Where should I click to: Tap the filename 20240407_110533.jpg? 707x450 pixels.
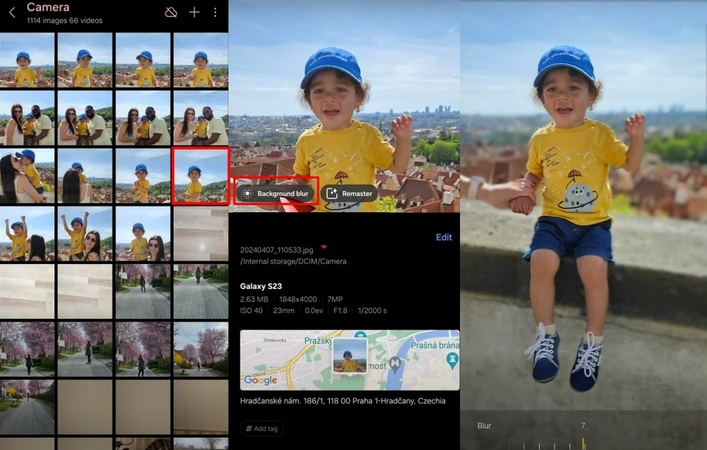pos(276,251)
